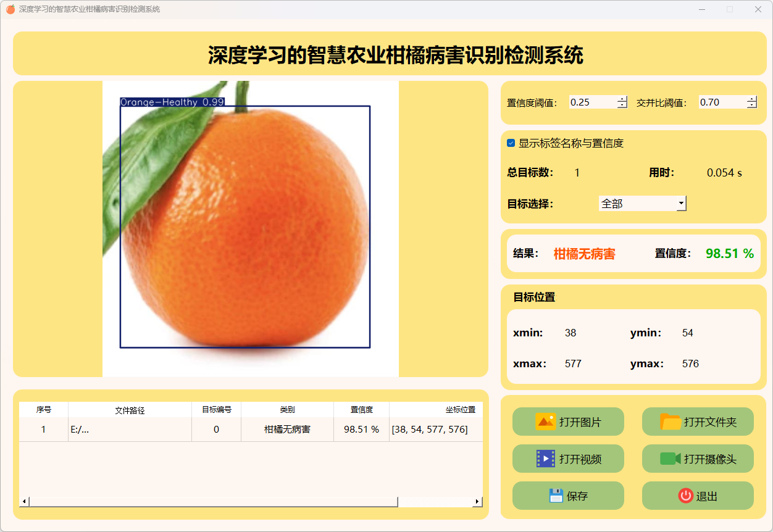Screen dimensions: 773x532
Task: Decrease 交并比阈值 with the down arrow
Action: point(751,106)
